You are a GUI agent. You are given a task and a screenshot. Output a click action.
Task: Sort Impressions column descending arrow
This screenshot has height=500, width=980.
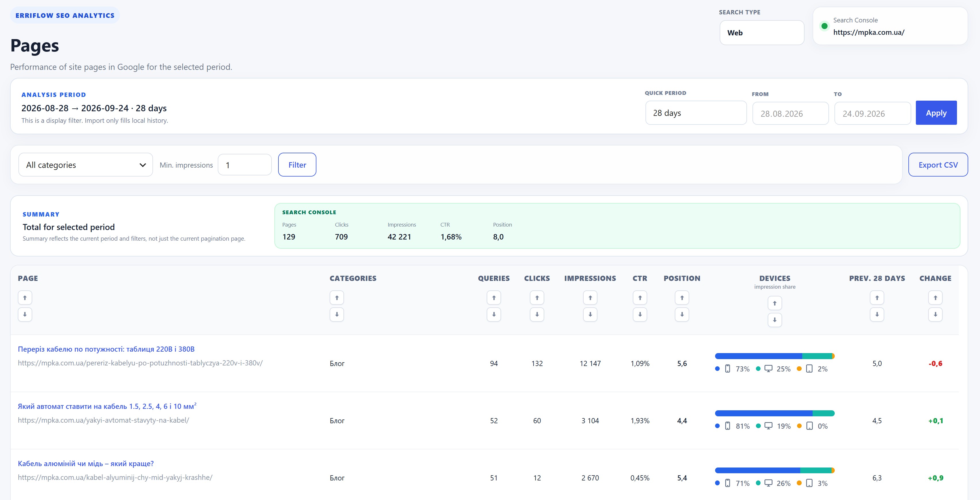click(590, 315)
